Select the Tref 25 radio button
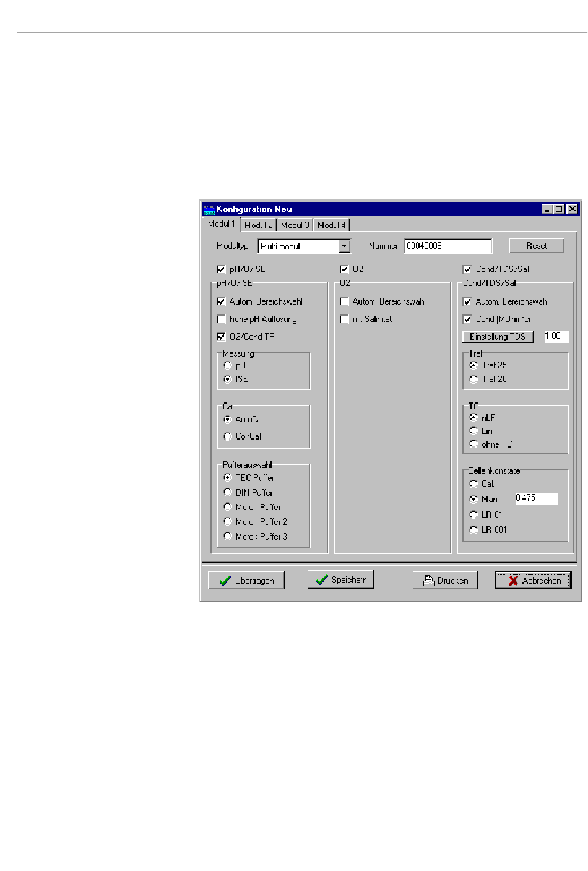 (x=473, y=365)
